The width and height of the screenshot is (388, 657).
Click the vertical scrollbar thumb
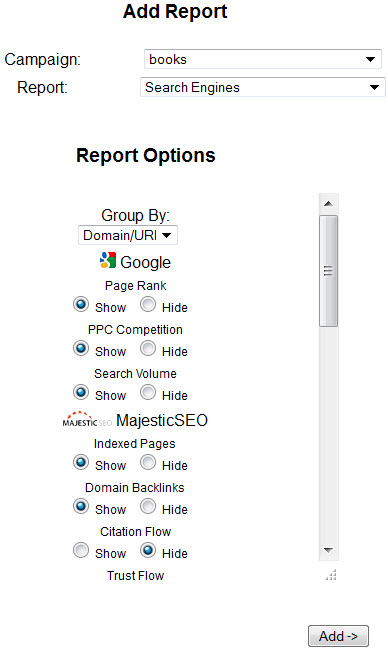point(329,271)
